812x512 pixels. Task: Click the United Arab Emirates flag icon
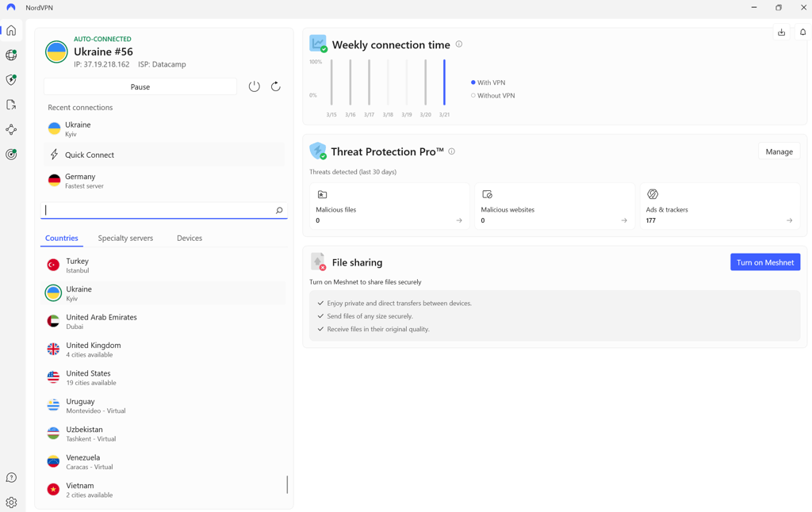click(x=53, y=321)
